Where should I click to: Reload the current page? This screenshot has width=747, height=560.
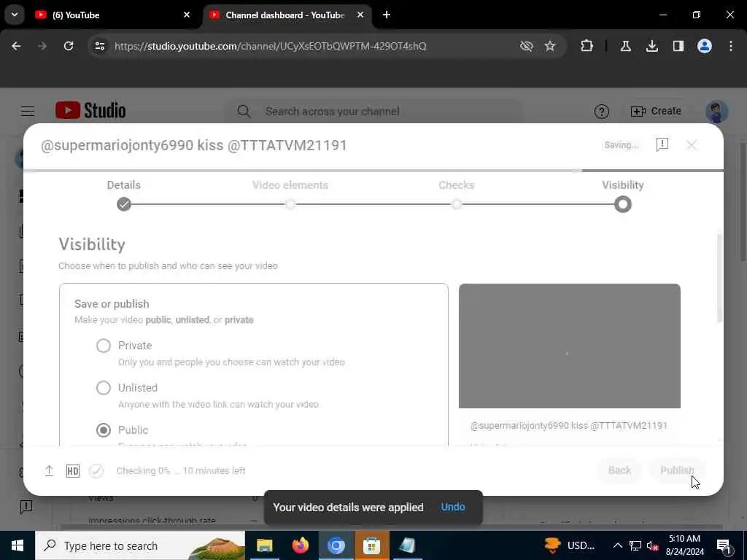[x=69, y=46]
